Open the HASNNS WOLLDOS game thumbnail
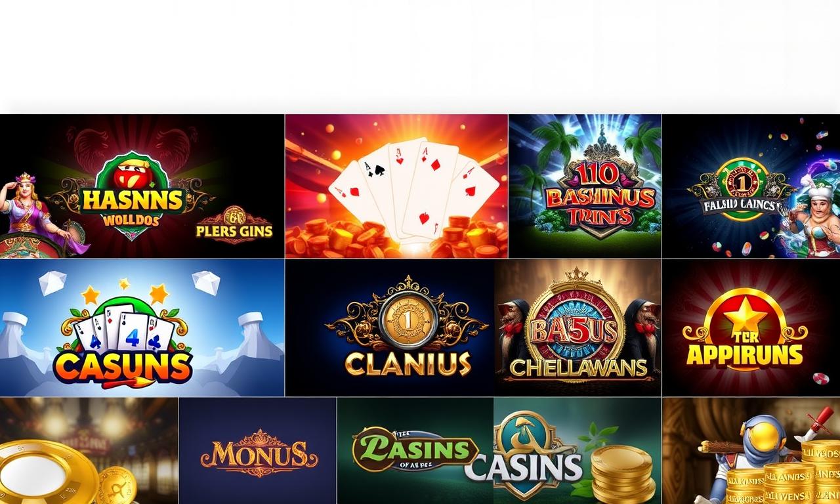Screen dimensions: 840x504 point(142,186)
